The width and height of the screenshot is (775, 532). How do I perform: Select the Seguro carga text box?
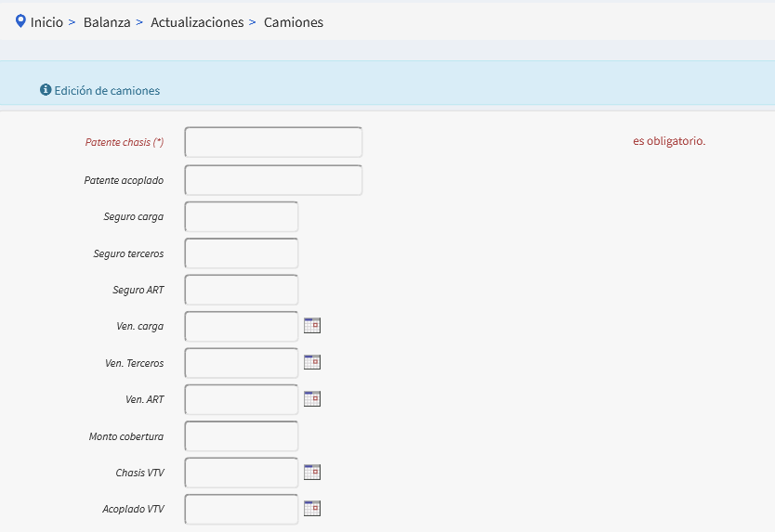tap(242, 216)
